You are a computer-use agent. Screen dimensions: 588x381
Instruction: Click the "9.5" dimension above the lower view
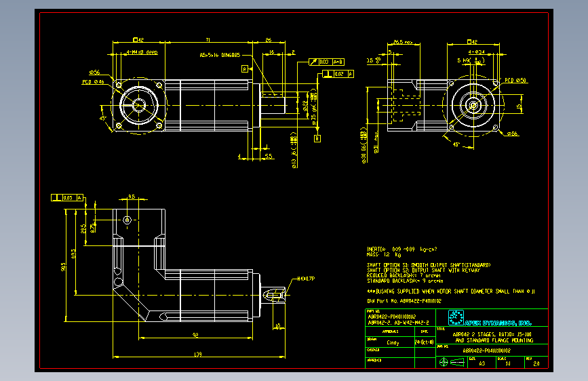click(132, 197)
